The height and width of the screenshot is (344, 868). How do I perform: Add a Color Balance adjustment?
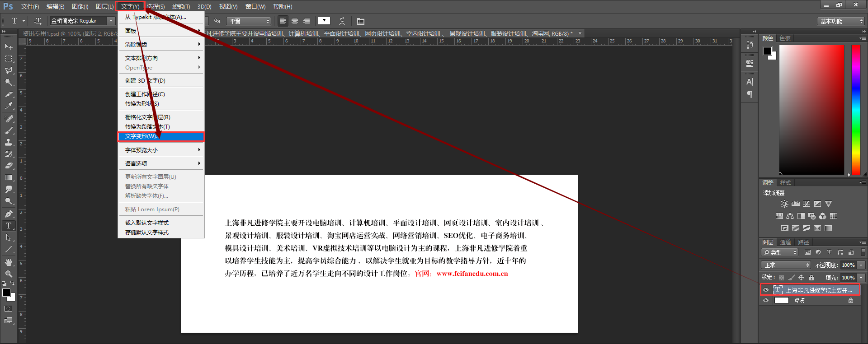point(790,216)
